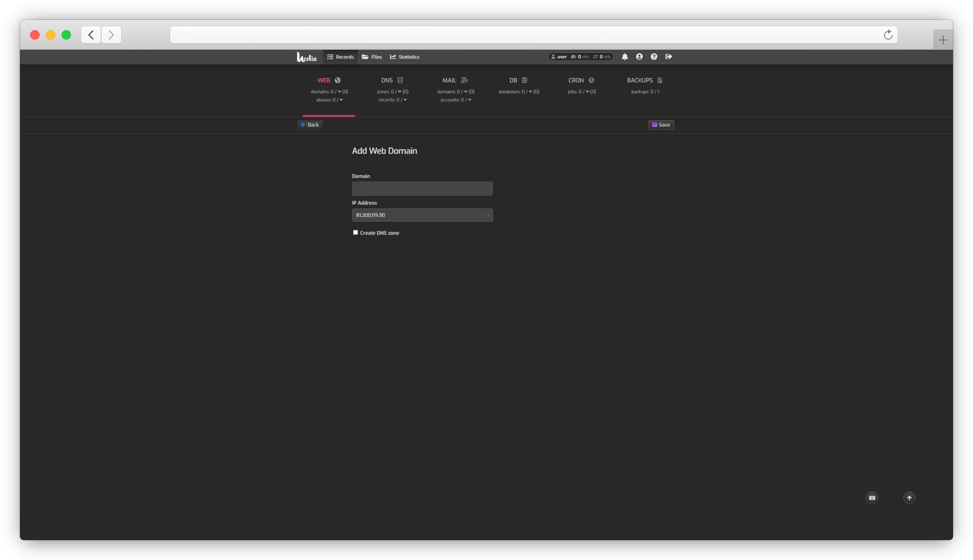This screenshot has width=973, height=560.
Task: Click keyboard shortcuts floating button
Action: 872,498
